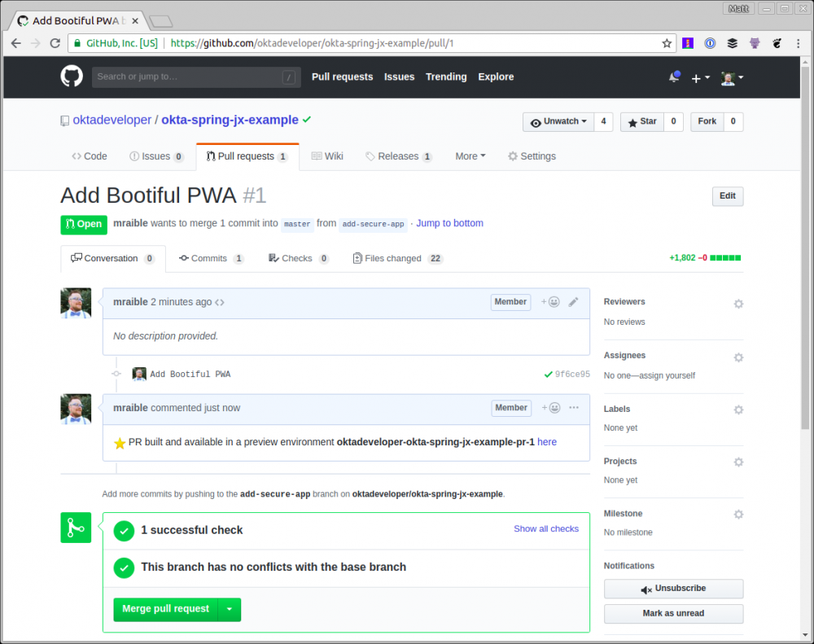This screenshot has height=644, width=814.
Task: Open the ellipsis options on the preview comment
Action: (x=574, y=408)
